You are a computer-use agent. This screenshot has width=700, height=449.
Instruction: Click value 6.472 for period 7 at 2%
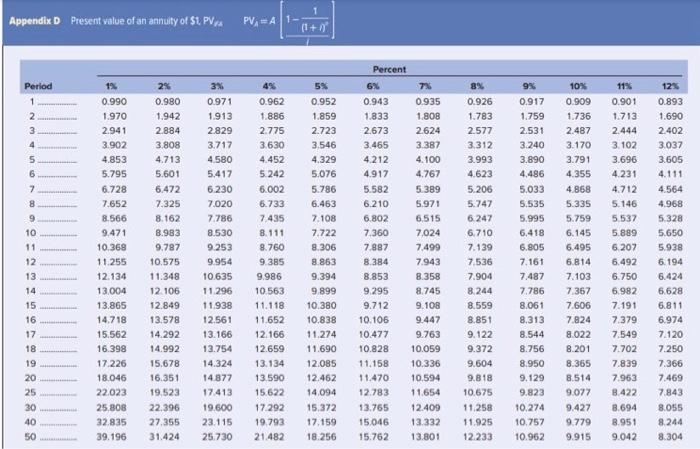click(167, 189)
